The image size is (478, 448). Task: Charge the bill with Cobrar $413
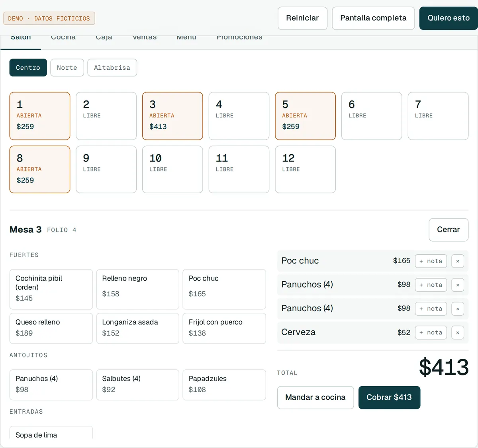(389, 397)
